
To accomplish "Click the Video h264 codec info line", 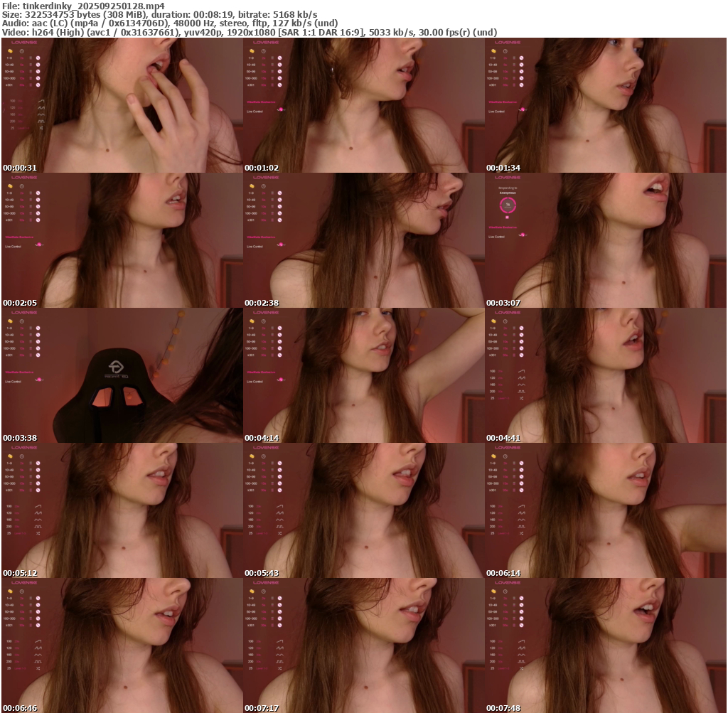I will pos(250,33).
